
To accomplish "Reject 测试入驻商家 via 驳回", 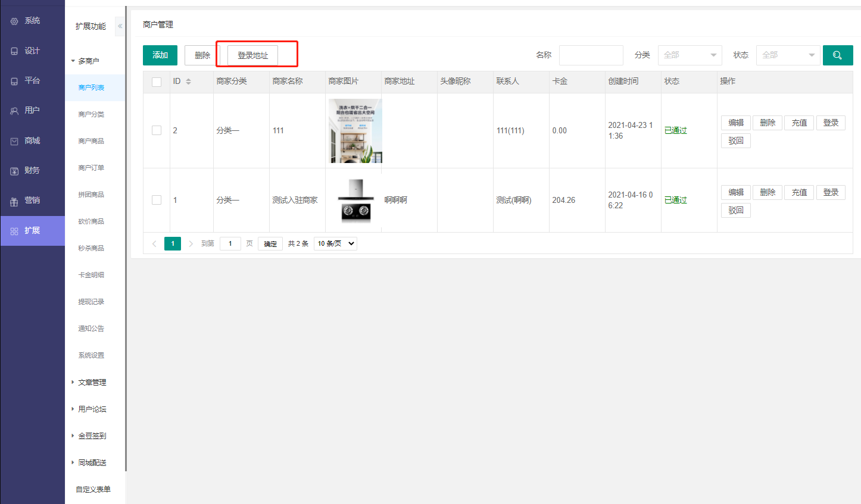I will tap(736, 210).
